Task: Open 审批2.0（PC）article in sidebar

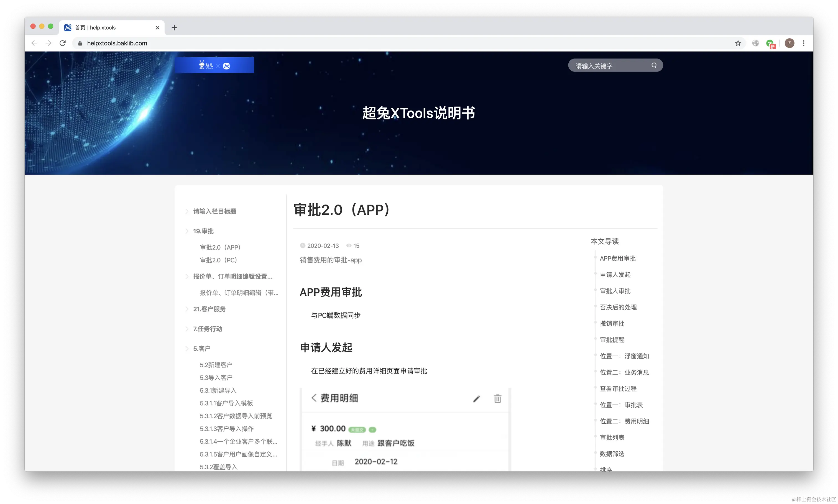Action: click(x=218, y=260)
